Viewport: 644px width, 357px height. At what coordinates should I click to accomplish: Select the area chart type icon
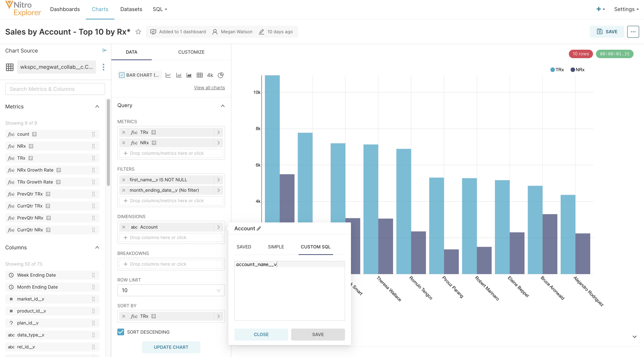(189, 75)
